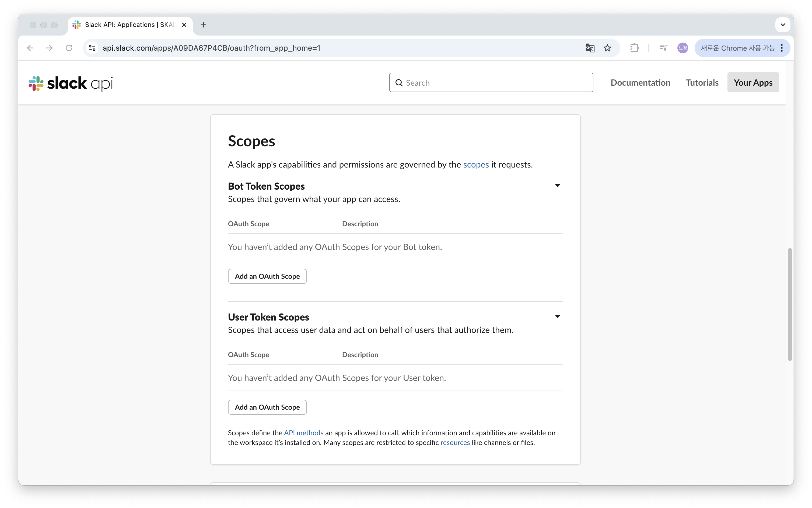Open the media control icon in toolbar
This screenshot has width=812, height=508.
click(663, 48)
